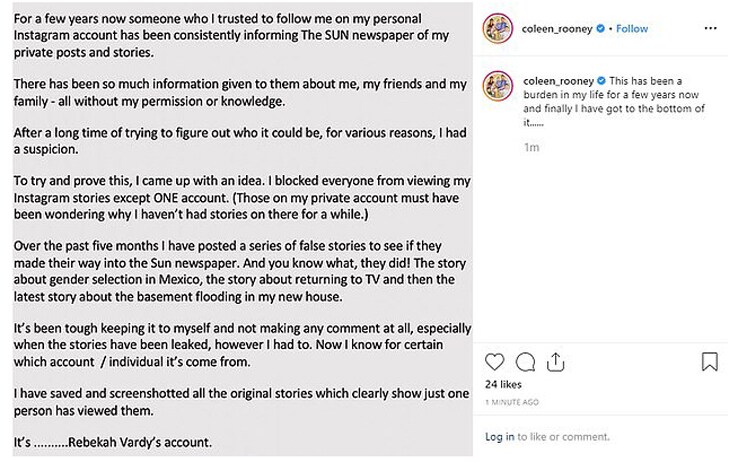Open the coleen_rooney username in the header
This screenshot has height=462, width=738.
pyautogui.click(x=557, y=29)
